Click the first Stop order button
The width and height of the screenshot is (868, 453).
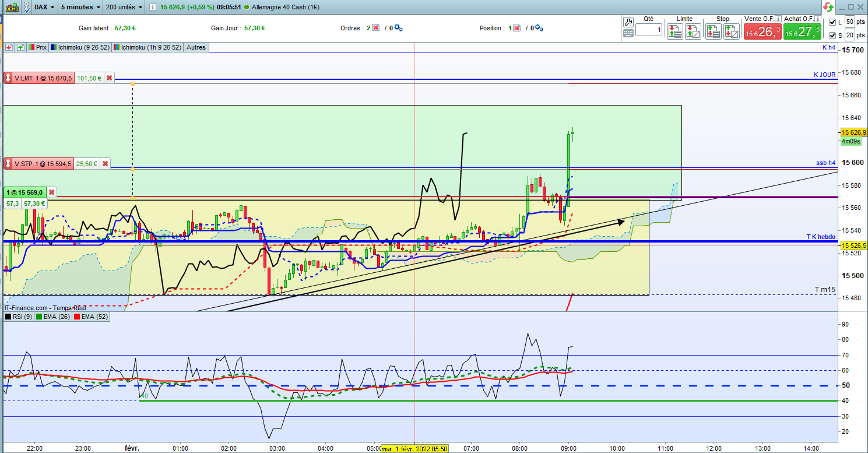pos(713,31)
